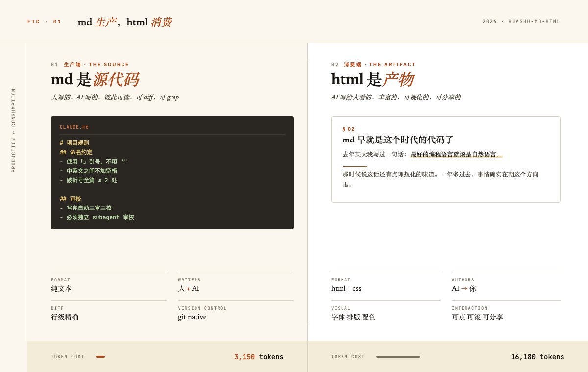This screenshot has height=372, width=588.
Task: Click the heading md 是源代码
Action: coord(95,79)
